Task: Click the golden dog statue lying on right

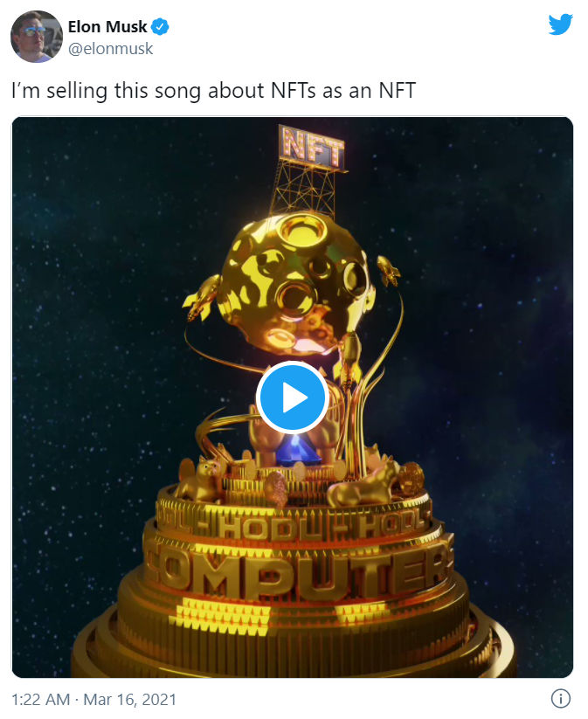Action: click(x=364, y=484)
